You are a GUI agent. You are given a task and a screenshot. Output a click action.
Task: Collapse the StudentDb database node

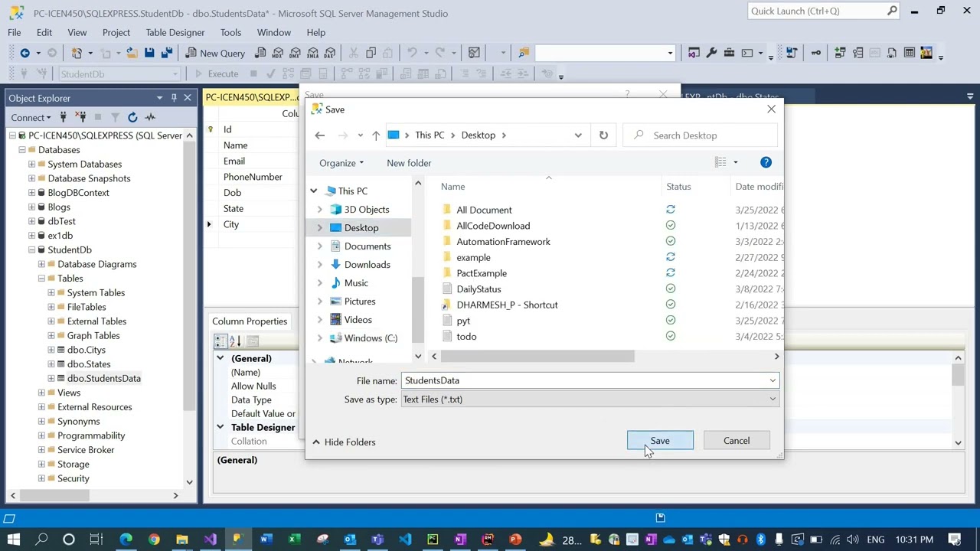point(31,249)
